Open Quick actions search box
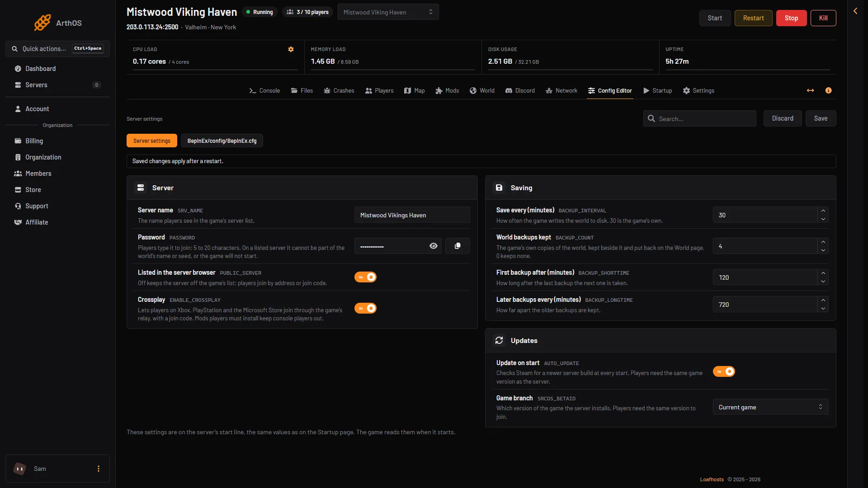Viewport: 868px width, 488px height. [x=57, y=49]
